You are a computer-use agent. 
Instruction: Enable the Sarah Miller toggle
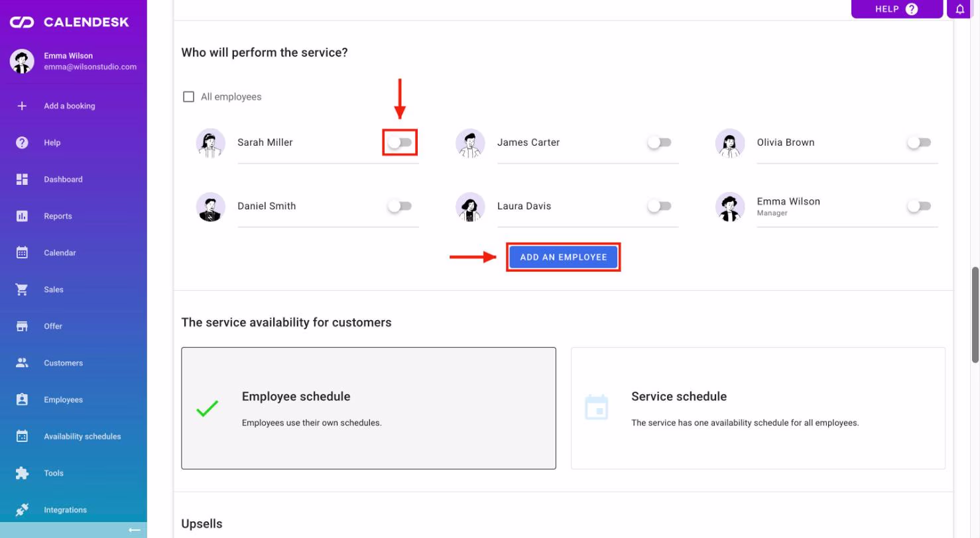[400, 142]
